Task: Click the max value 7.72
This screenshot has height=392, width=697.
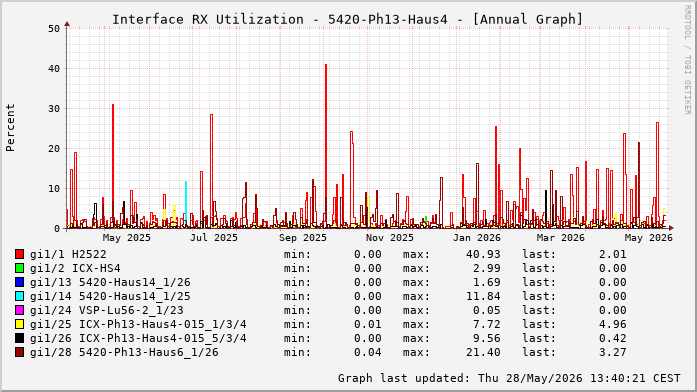Action: [487, 324]
